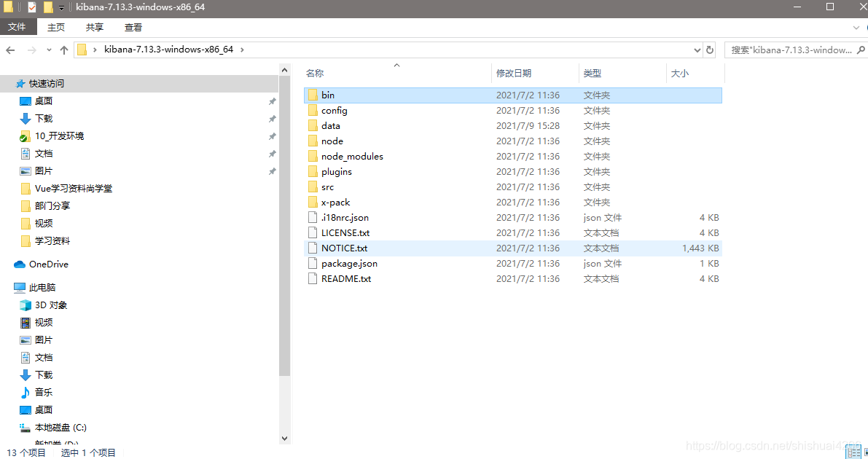
Task: Click the quick access star icon
Action: [x=20, y=84]
